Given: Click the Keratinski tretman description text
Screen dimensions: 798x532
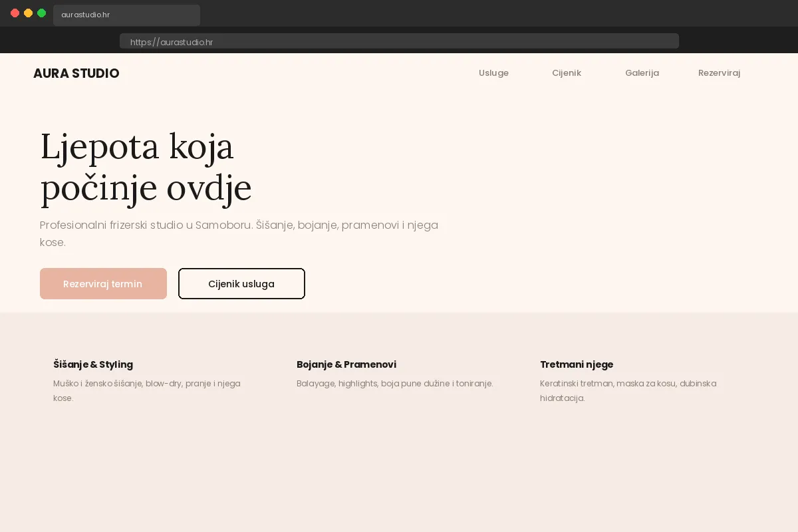Looking at the screenshot, I should pyautogui.click(x=627, y=390).
